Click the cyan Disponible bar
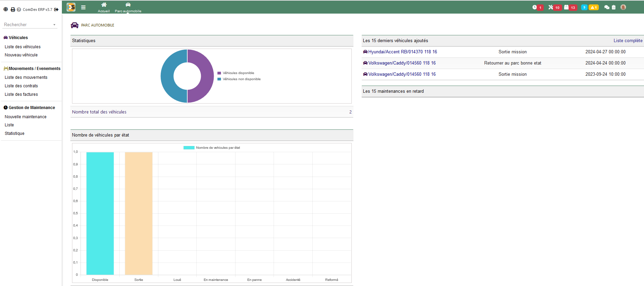 coord(100,213)
